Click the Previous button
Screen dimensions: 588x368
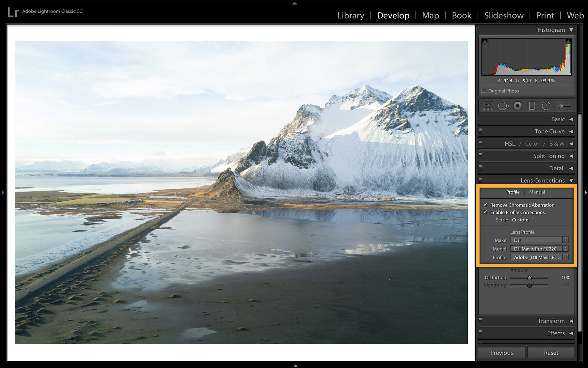[501, 353]
